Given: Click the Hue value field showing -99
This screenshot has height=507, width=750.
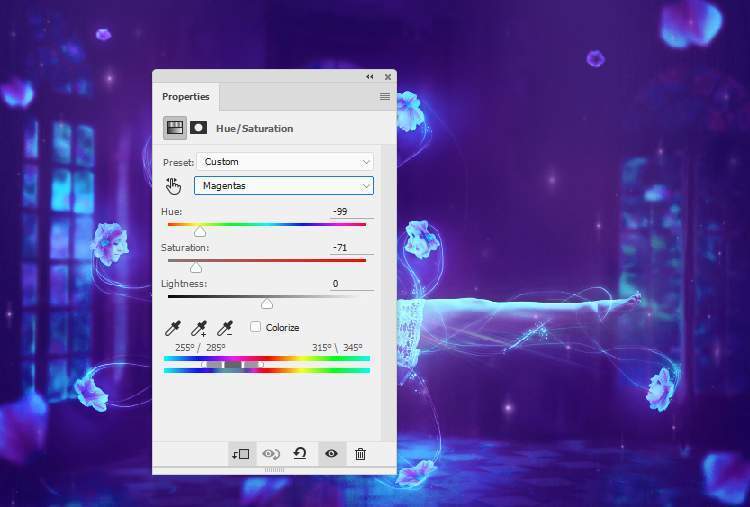Looking at the screenshot, I should click(352, 211).
